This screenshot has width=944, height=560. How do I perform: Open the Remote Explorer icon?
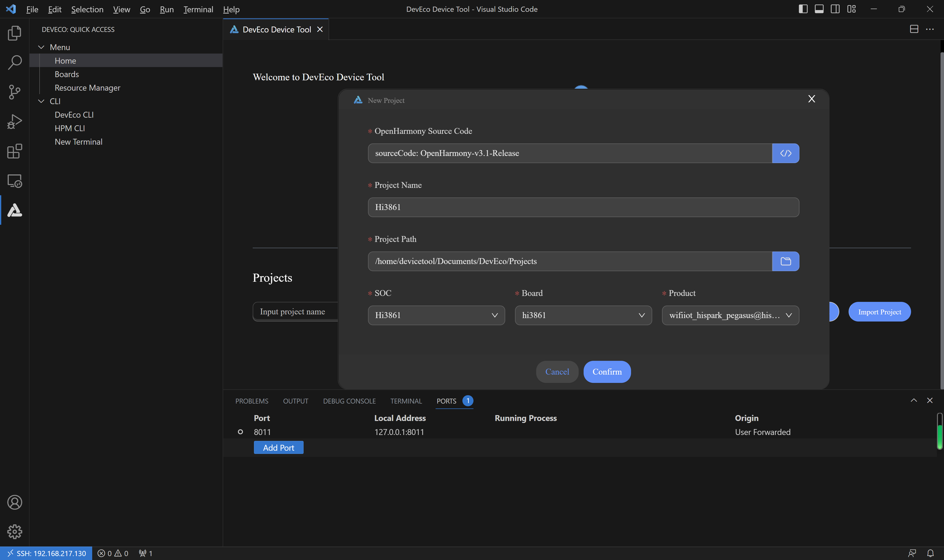(x=14, y=181)
